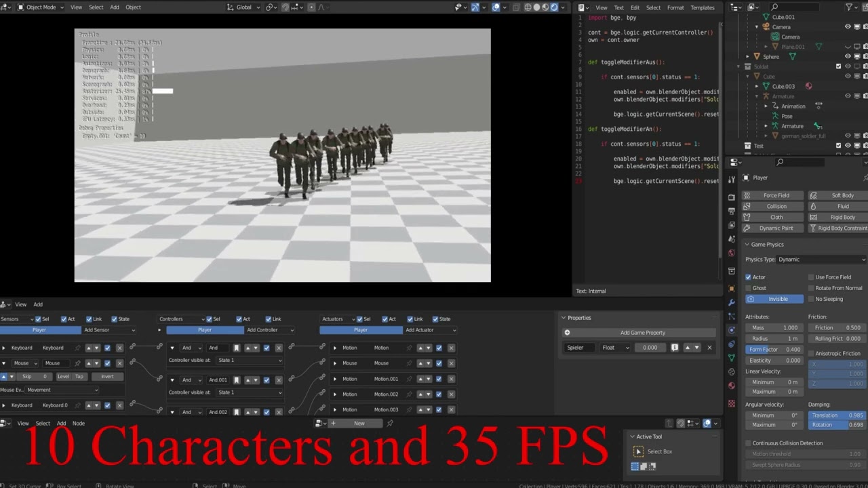Toggle bookmark on And.001 controller
The width and height of the screenshot is (868, 488).
click(236, 380)
